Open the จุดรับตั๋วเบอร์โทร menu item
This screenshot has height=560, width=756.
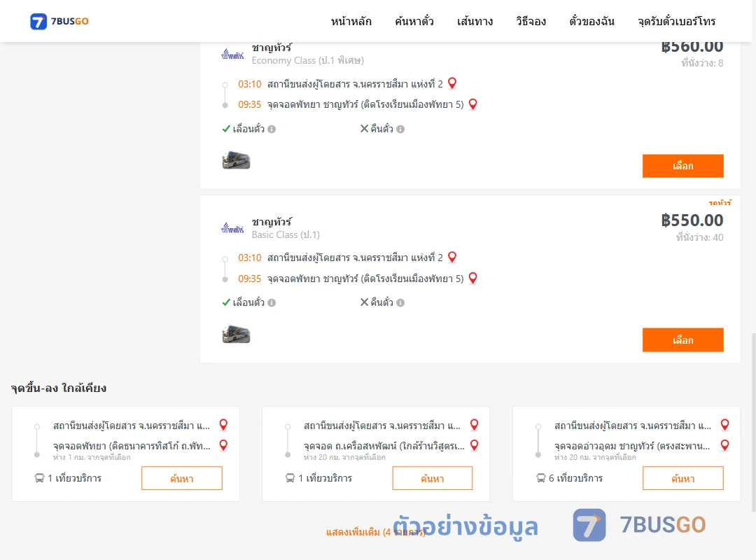[676, 21]
